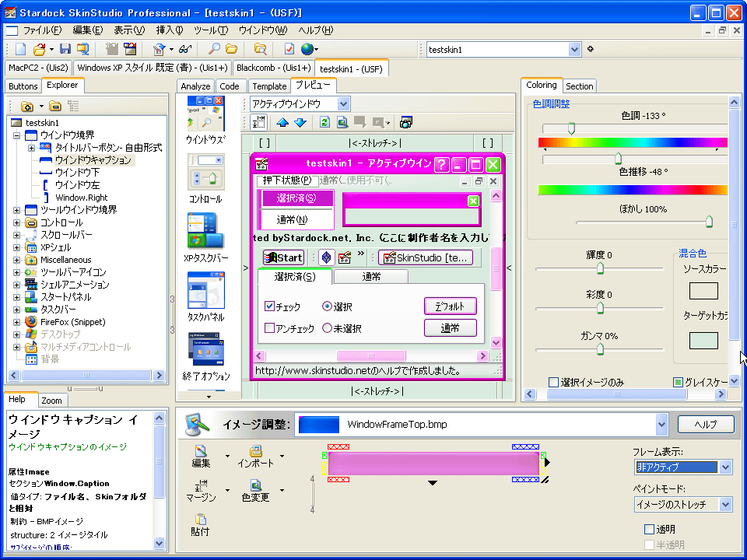The height and width of the screenshot is (560, 747).
Task: Click the Open folder toolbar icon
Action: tap(39, 48)
